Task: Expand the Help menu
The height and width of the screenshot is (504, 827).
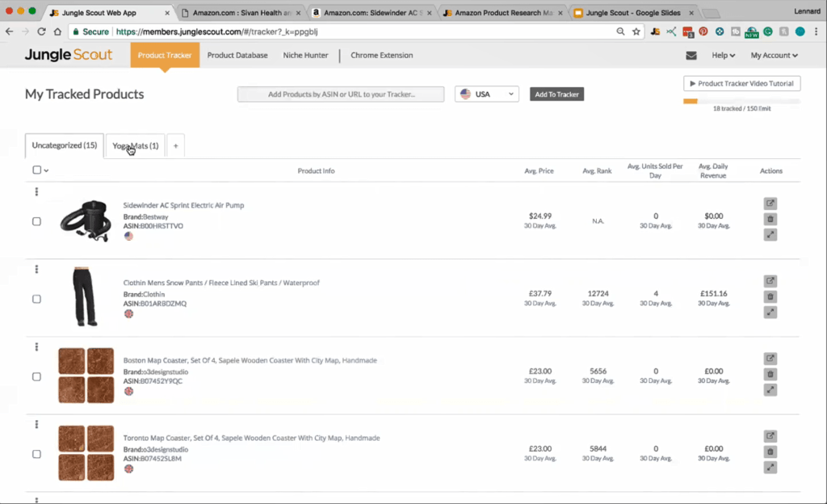Action: coord(723,56)
